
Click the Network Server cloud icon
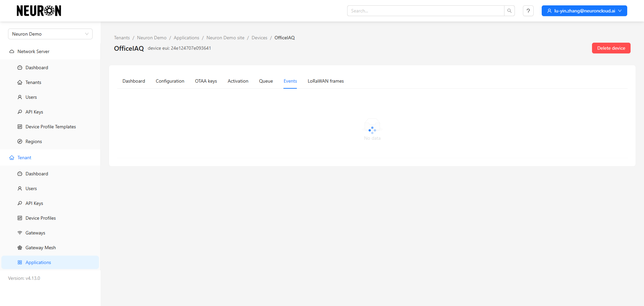coord(12,51)
